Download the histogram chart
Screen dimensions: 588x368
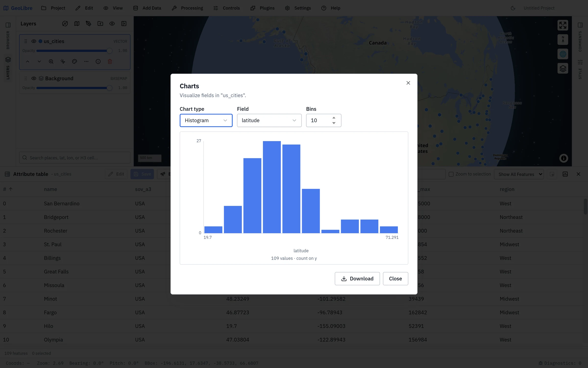(x=357, y=279)
